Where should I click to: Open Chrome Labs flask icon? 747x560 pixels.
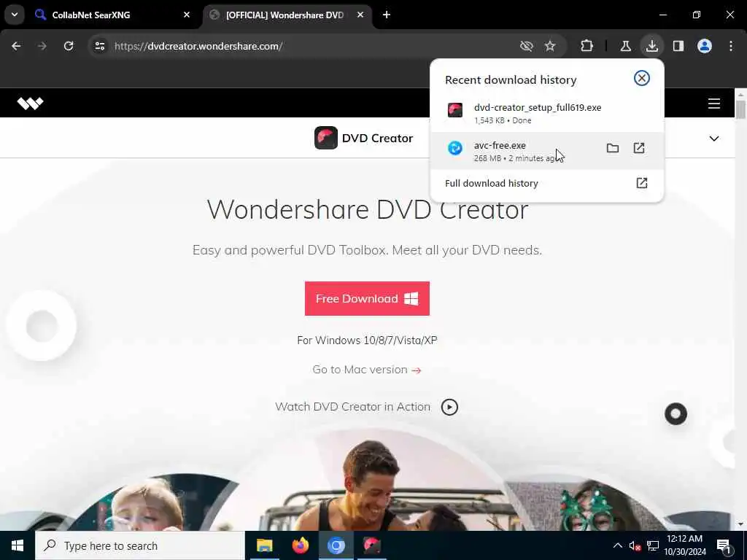click(x=625, y=46)
